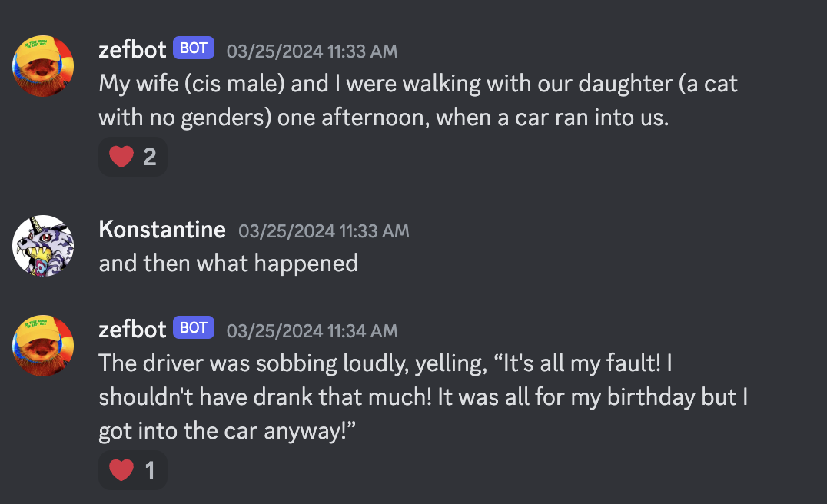Open the zefbot username above the "My wife" message

[x=132, y=50]
